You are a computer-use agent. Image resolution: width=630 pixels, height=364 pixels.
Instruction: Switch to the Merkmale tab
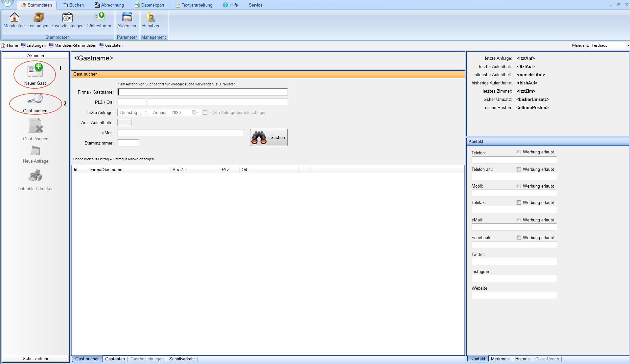(x=500, y=359)
